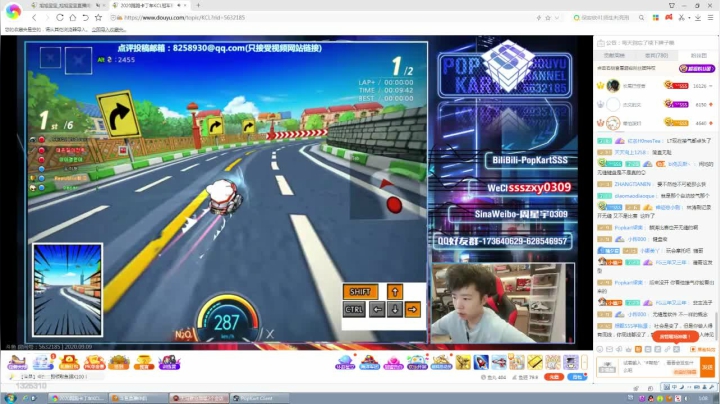Click the ranked user row with 4640
Screen dimensions: 720x404
(x=656, y=123)
